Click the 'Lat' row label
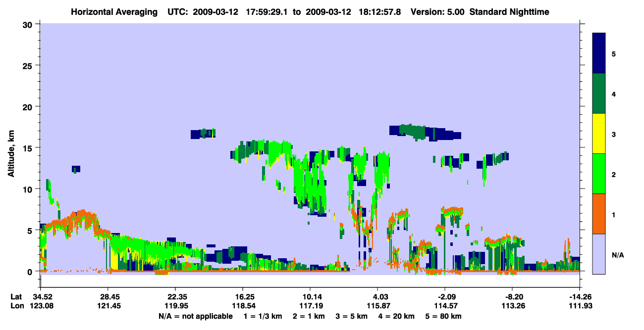Viewport: 644px width, 330px height. (16, 297)
